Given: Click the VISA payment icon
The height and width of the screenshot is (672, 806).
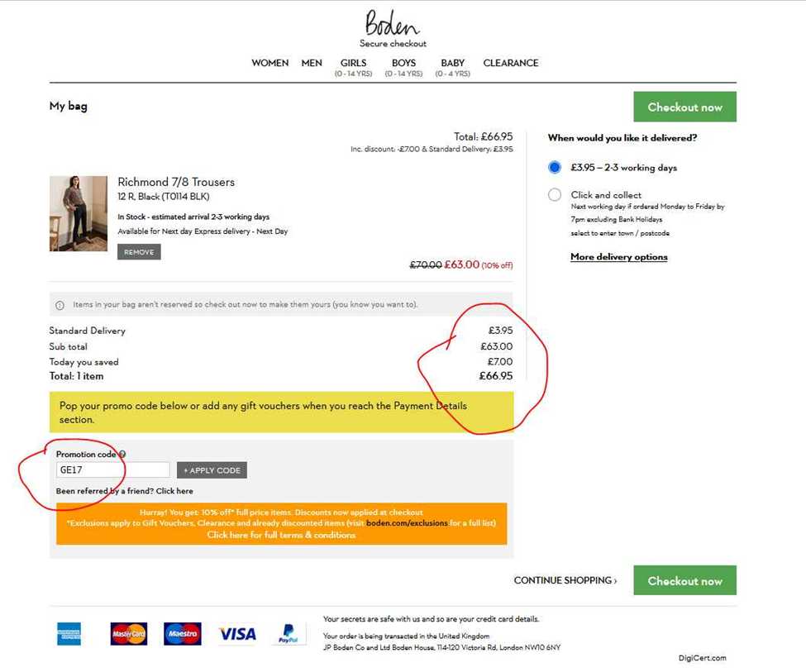Looking at the screenshot, I should tap(237, 634).
